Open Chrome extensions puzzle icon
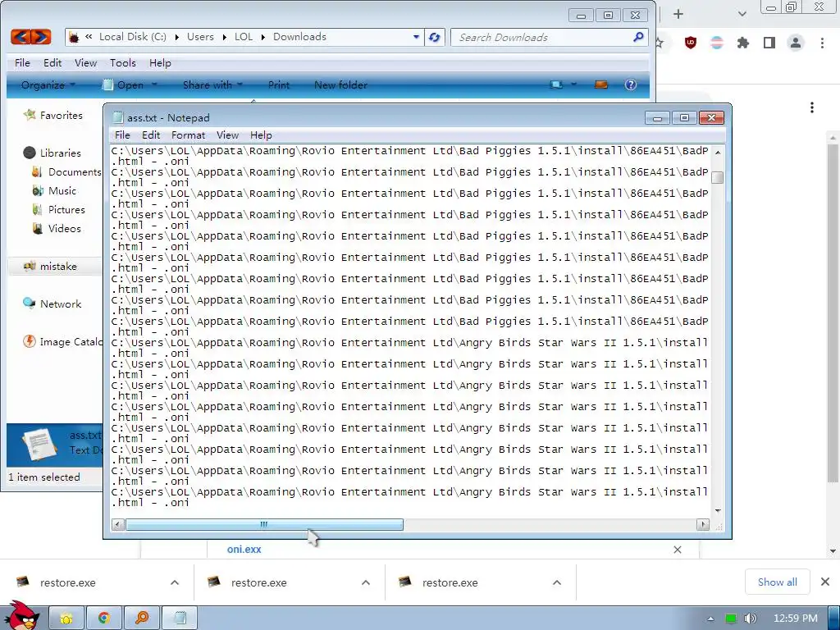 click(x=743, y=43)
